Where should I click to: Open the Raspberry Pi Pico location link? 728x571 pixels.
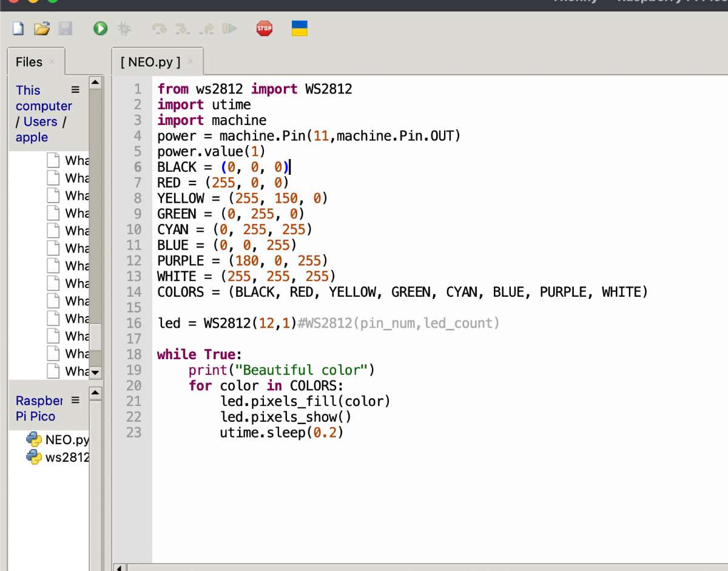pyautogui.click(x=39, y=408)
